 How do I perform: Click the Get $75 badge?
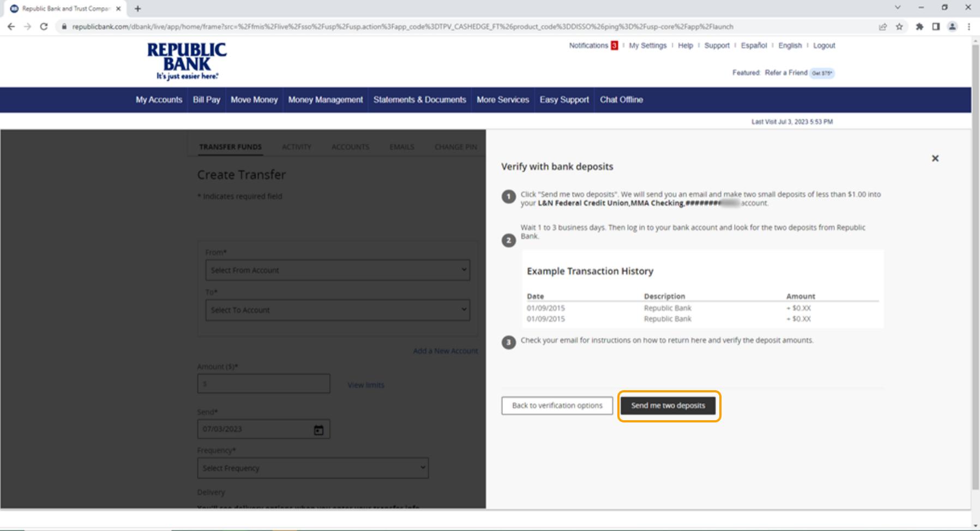822,73
